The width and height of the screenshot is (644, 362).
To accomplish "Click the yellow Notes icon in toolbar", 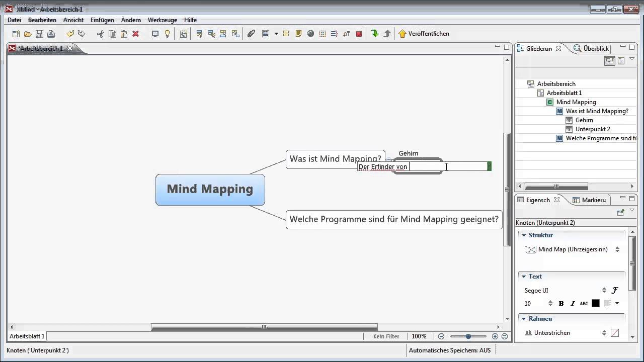I will pos(298,34).
